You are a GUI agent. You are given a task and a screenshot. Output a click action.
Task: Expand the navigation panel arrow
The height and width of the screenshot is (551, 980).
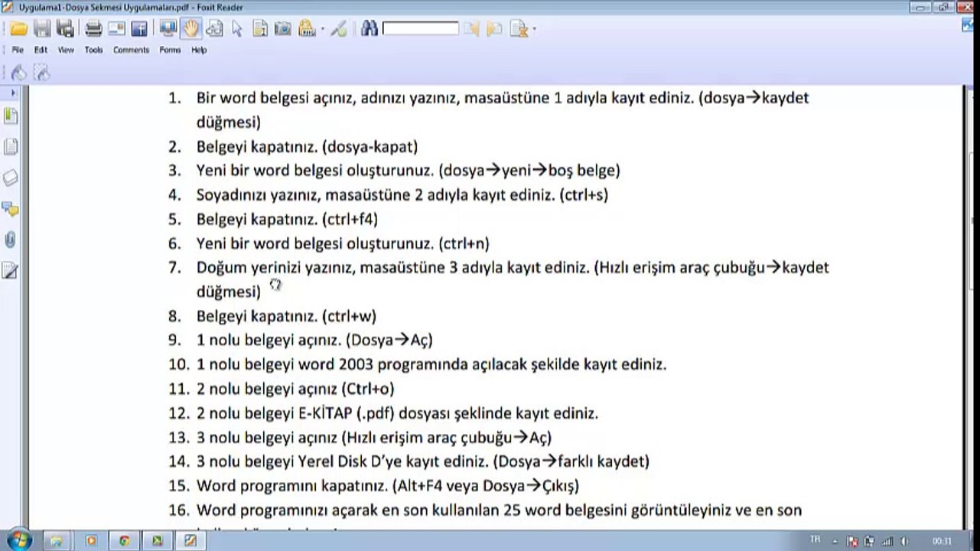click(13, 93)
